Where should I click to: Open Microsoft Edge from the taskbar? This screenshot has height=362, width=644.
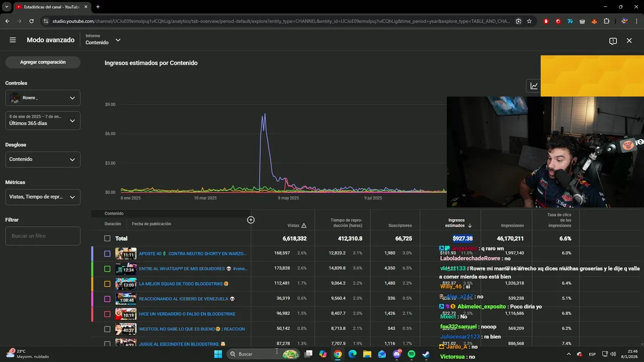(x=352, y=354)
